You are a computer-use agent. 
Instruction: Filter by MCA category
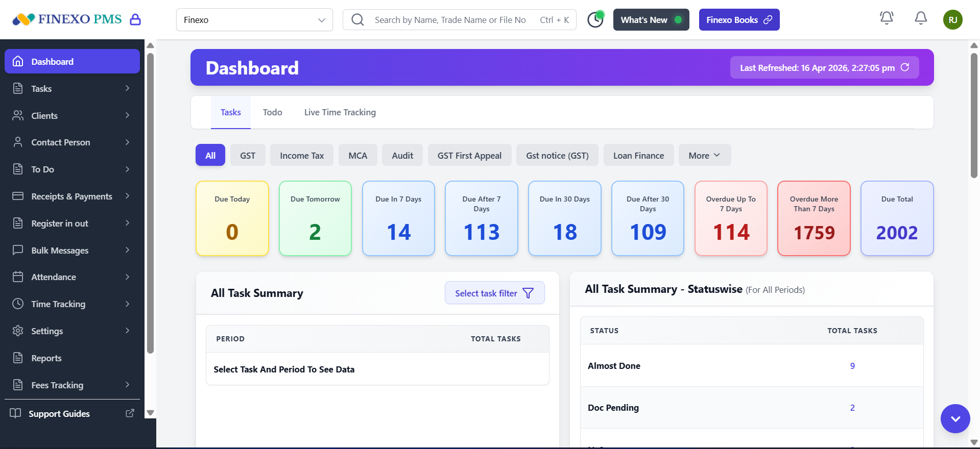click(x=358, y=155)
